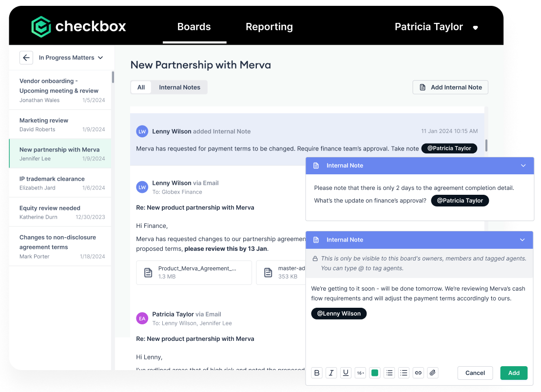Open the IP trademark clearance matter
Viewport: 541px width, 392px height.
click(60, 183)
